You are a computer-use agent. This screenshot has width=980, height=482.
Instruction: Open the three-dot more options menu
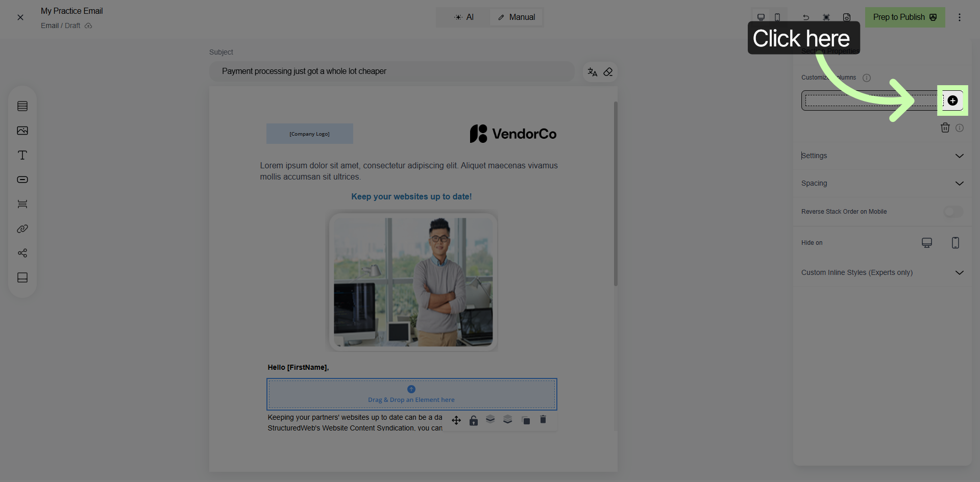960,17
